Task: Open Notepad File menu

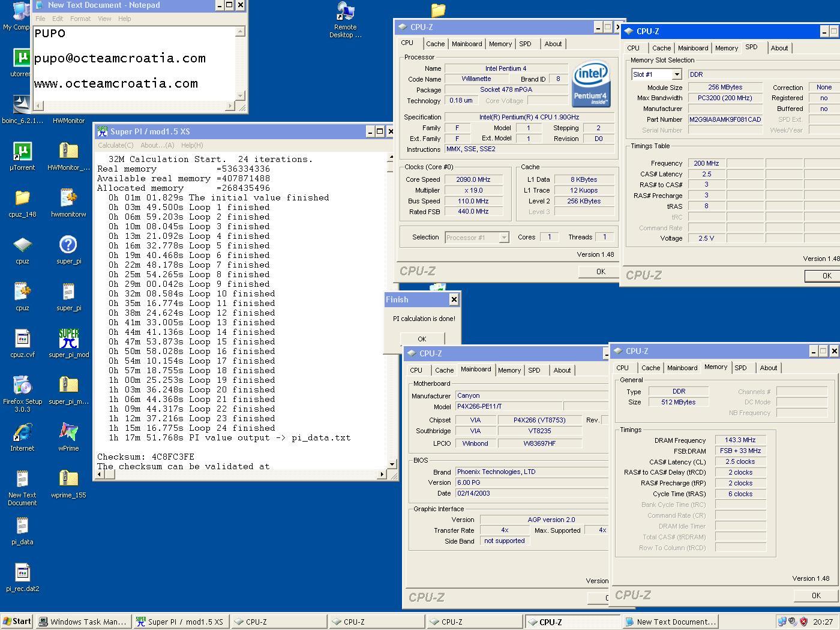Action: (40, 19)
